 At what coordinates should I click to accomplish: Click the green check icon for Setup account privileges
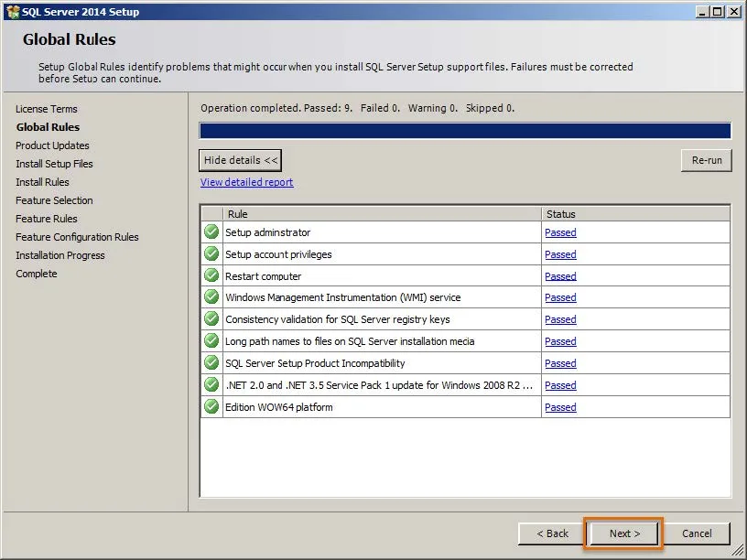211,253
